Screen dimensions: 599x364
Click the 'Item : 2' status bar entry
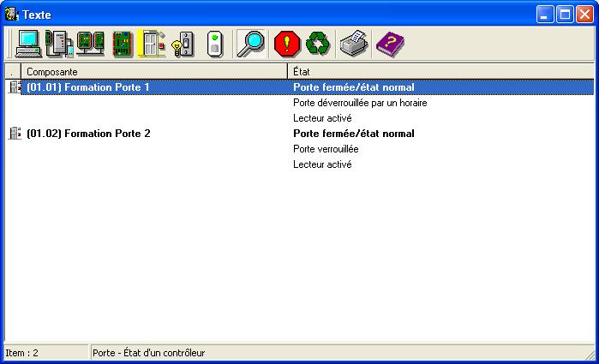tap(45, 353)
